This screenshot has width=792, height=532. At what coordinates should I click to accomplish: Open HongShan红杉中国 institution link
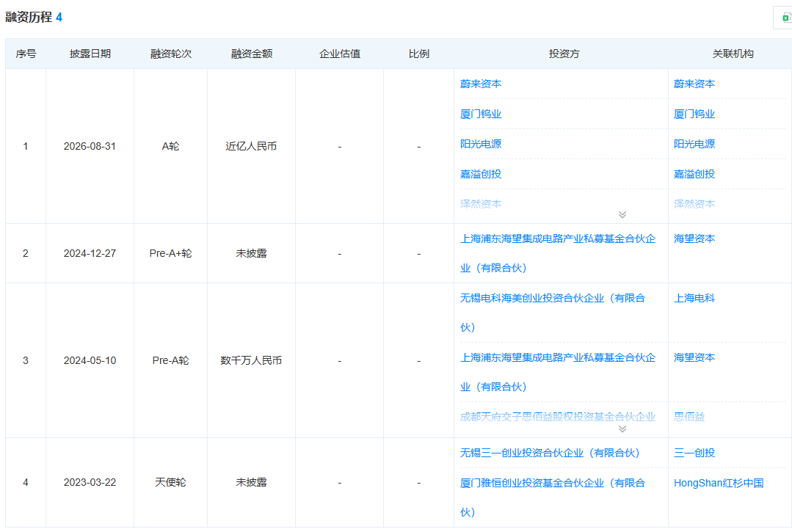[x=719, y=483]
